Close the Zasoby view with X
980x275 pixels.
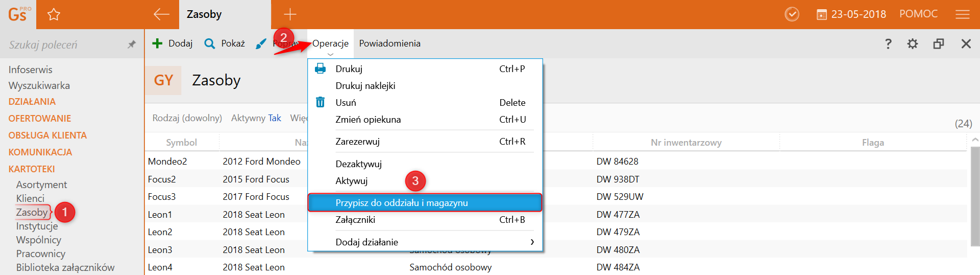point(966,43)
